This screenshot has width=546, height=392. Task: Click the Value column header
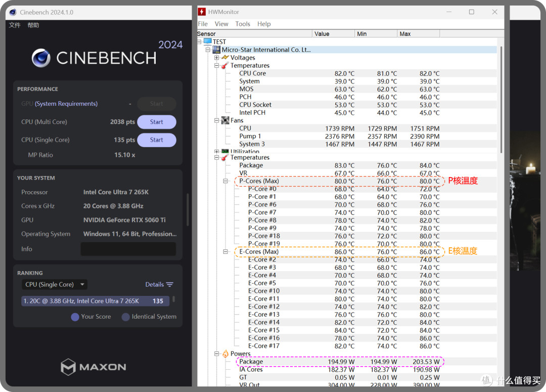pos(333,34)
